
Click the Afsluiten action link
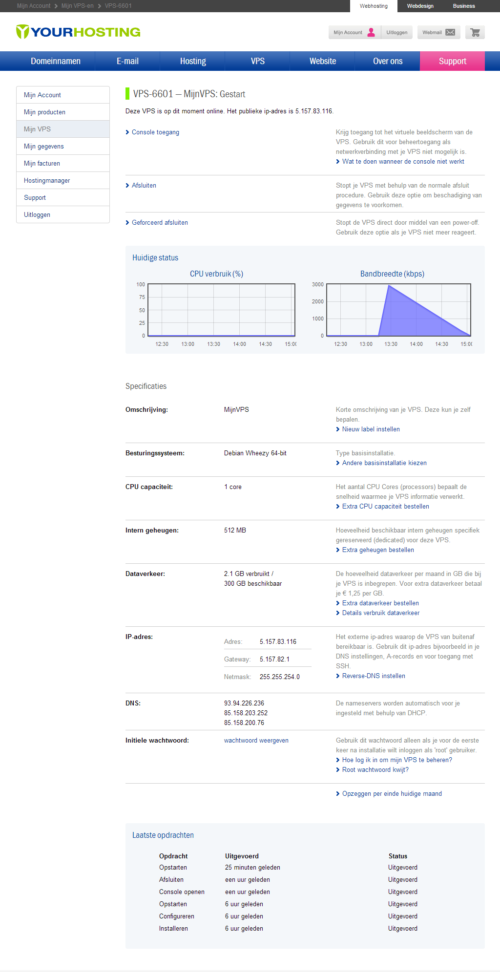click(144, 186)
